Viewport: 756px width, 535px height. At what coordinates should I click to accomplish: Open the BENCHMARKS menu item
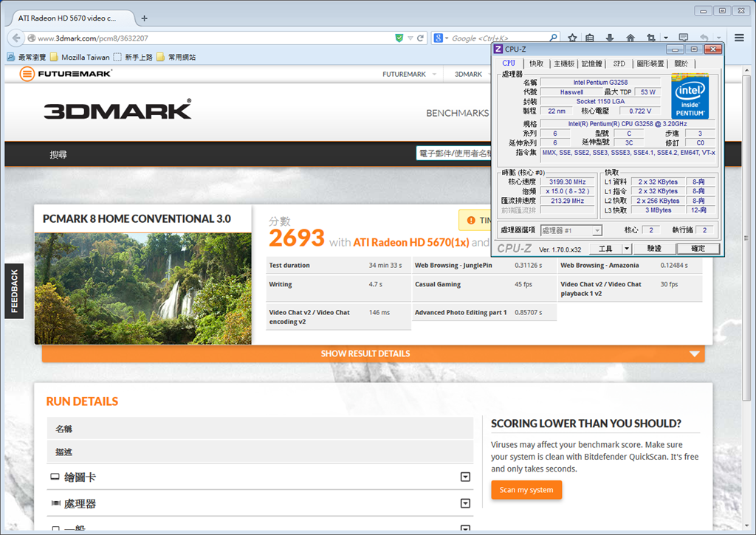pos(457,113)
